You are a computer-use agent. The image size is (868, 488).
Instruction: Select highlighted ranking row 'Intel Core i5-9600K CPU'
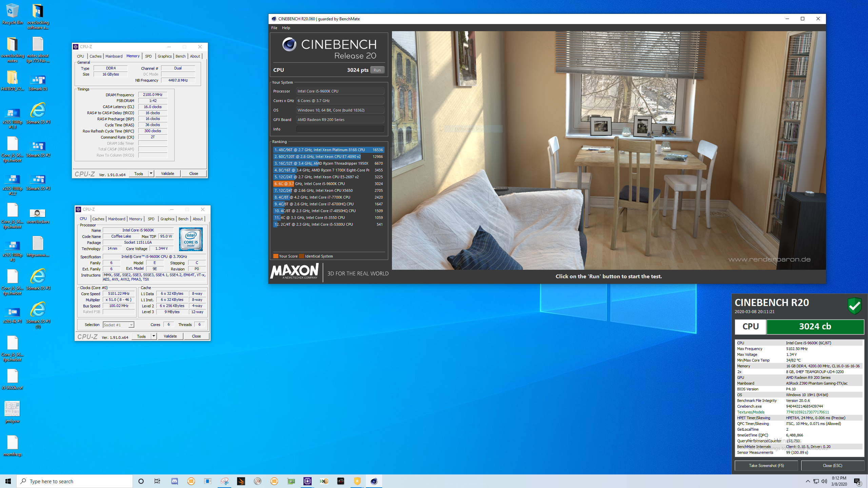(329, 184)
